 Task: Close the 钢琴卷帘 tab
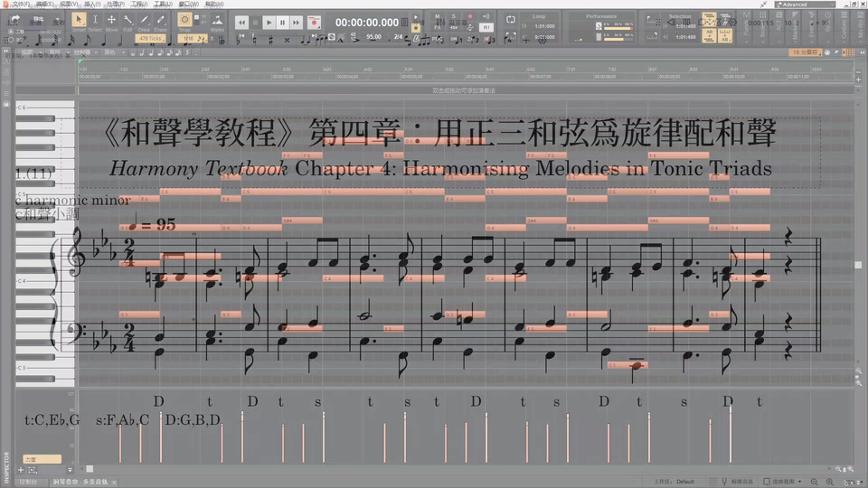[114, 483]
